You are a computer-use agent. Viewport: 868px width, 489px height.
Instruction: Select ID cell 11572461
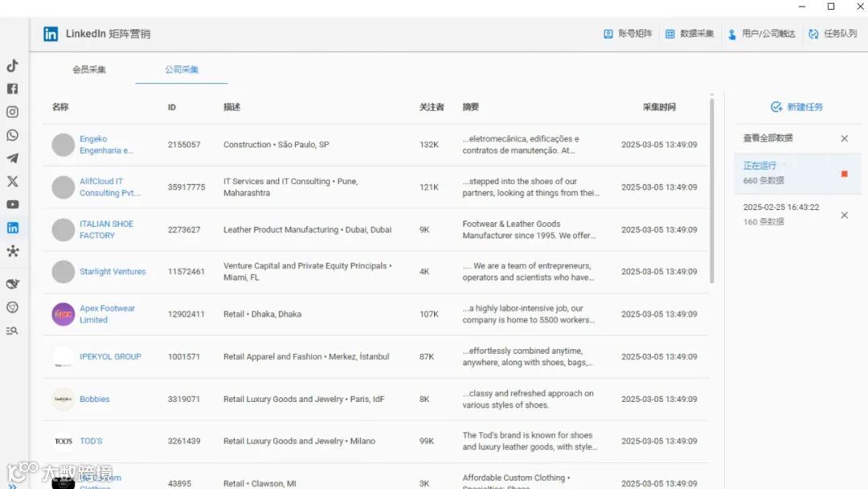coord(186,271)
